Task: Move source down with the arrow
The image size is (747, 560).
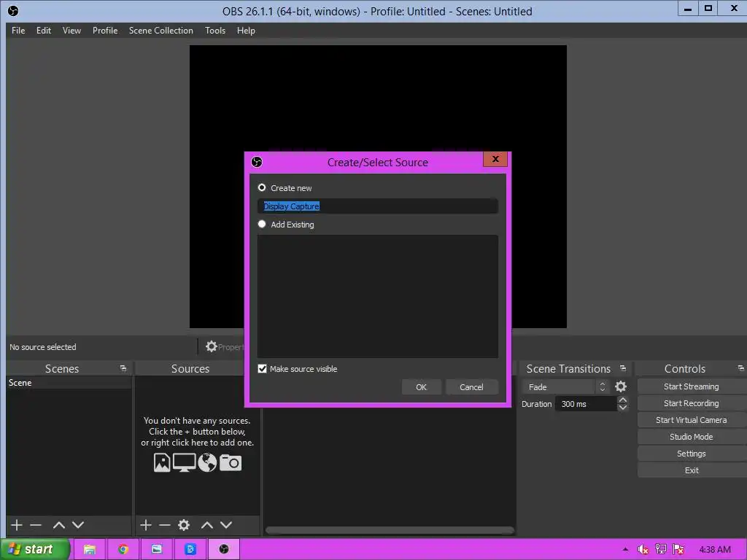Action: (226, 525)
